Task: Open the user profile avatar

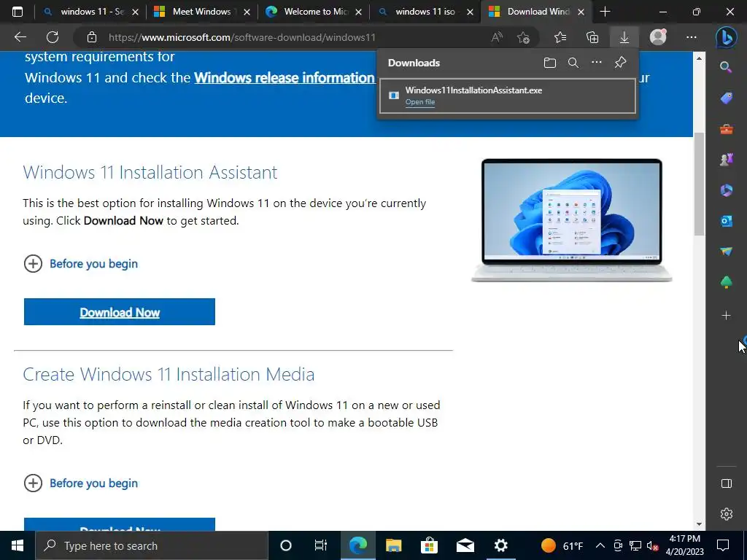Action: 658,37
